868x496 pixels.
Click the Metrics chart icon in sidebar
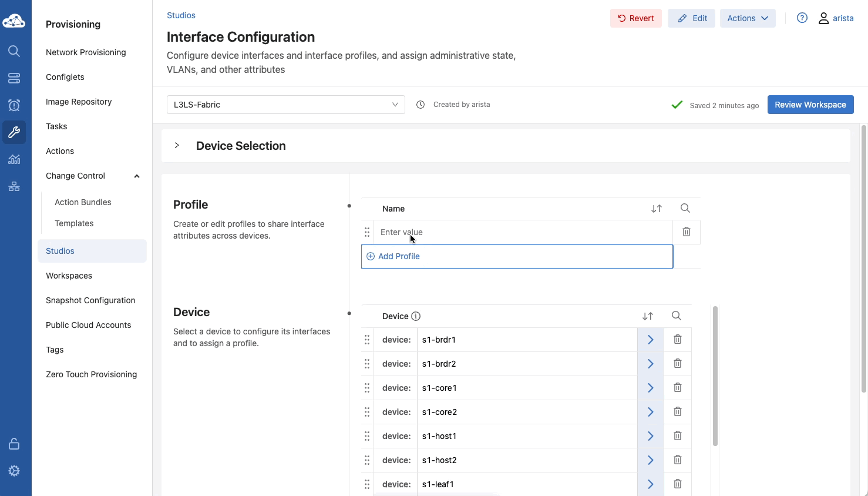point(14,159)
